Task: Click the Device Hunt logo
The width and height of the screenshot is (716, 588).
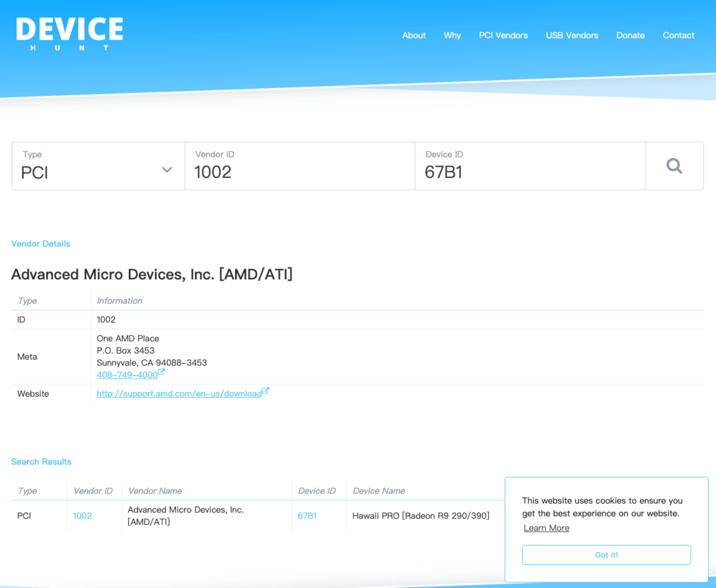Action: 70,34
